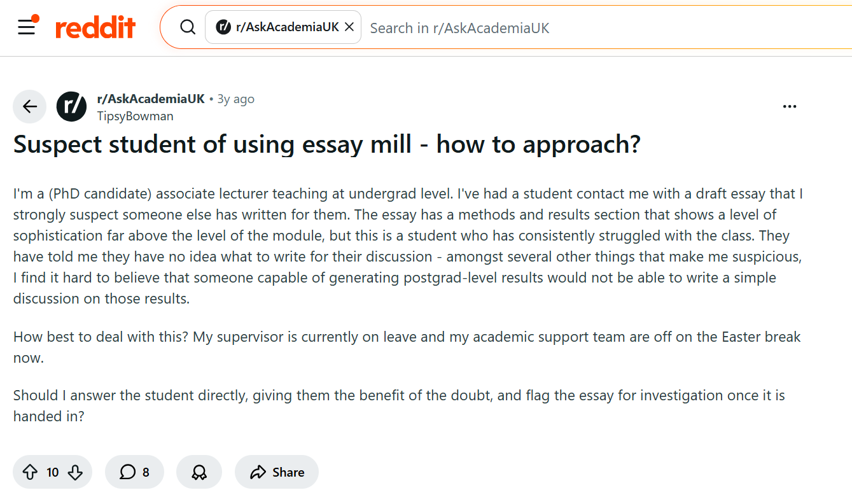
Task: Click the reddit logo to go home
Action: 95,27
